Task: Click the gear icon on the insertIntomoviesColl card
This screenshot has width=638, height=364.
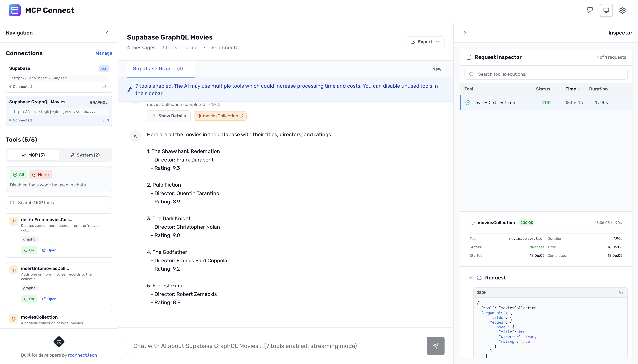Action: (13, 270)
